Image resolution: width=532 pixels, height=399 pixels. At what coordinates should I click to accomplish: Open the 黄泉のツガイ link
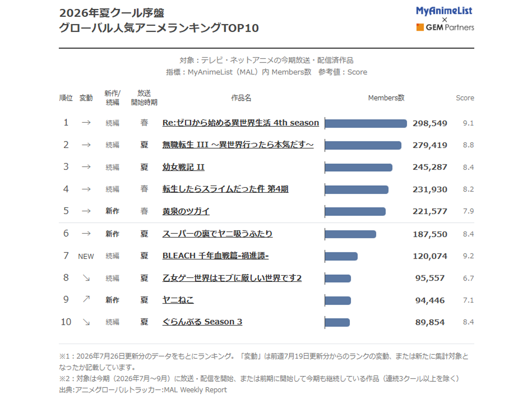pyautogui.click(x=186, y=211)
